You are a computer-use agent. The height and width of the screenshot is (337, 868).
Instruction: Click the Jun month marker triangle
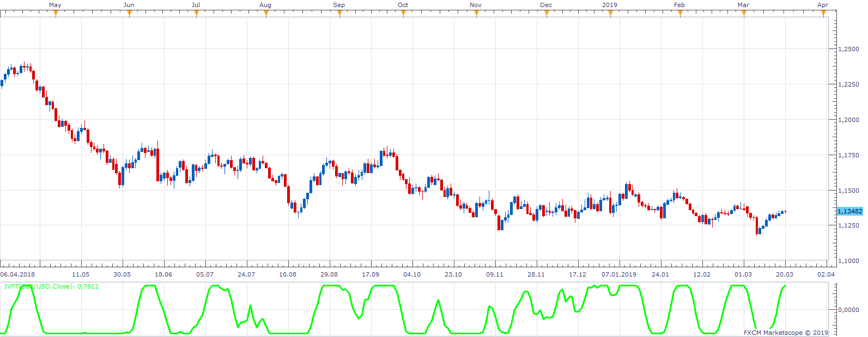point(129,14)
